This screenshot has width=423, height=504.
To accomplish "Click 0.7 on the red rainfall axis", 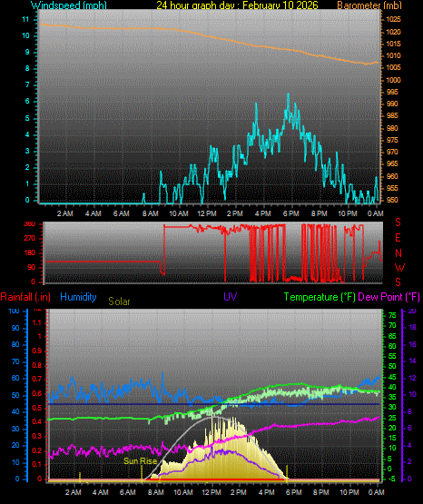I will tap(37, 379).
